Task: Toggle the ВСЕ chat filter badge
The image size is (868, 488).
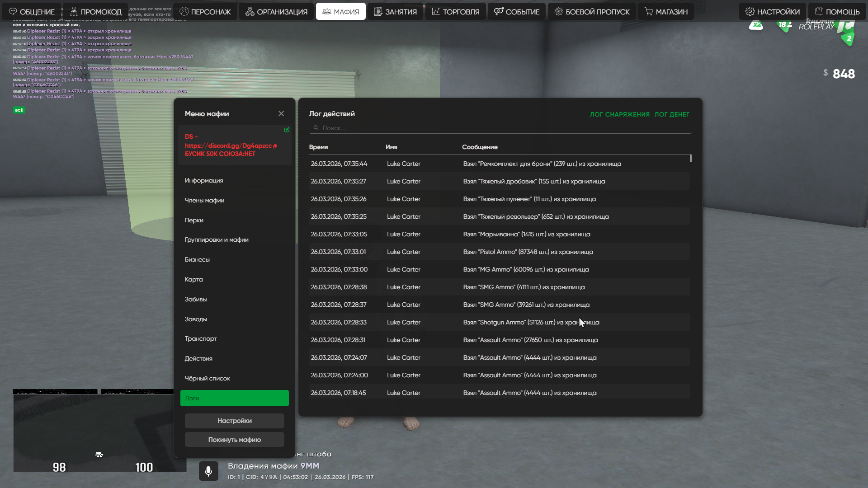Action: 19,110
